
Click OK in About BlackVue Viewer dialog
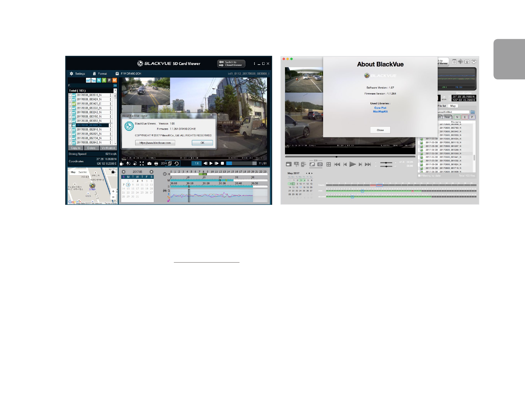pos(202,143)
